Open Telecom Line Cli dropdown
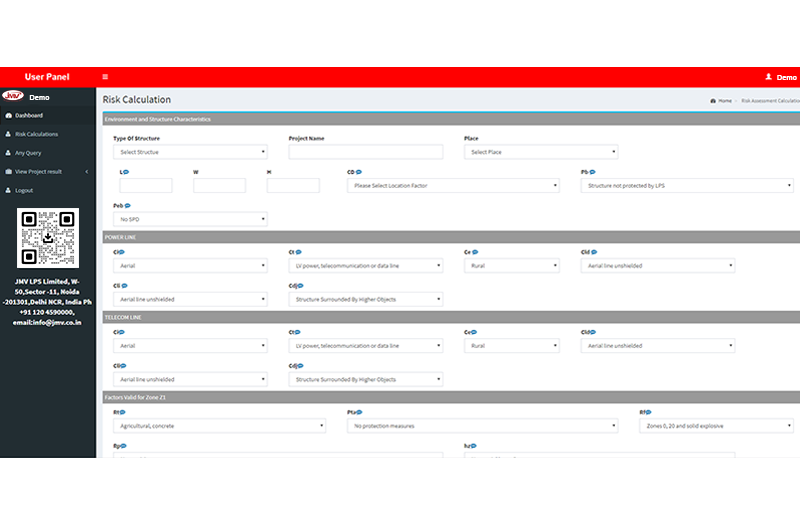The height and width of the screenshot is (524, 800). click(190, 380)
